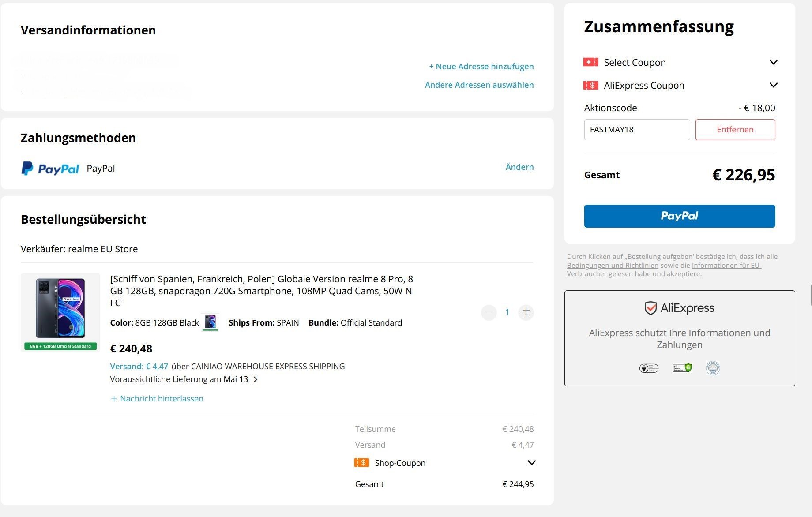Image resolution: width=812 pixels, height=517 pixels.
Task: Open Bedingungen und Richtlinien link
Action: [613, 265]
